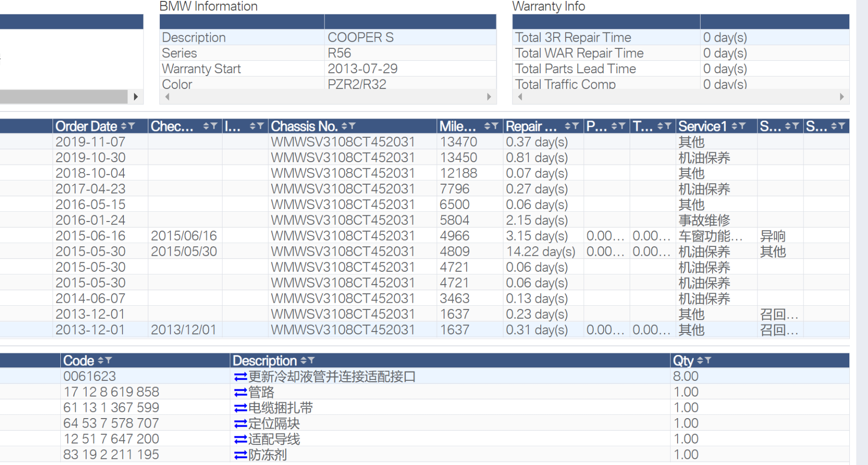
Task: Click exchange icon beside 更新冷却液管并连接适配接口
Action: (240, 377)
